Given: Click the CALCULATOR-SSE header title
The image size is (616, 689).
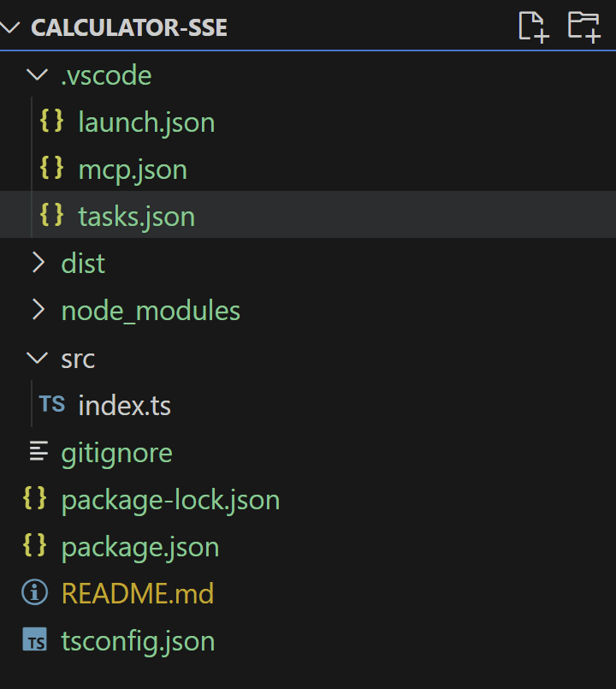Looking at the screenshot, I should coord(129,27).
